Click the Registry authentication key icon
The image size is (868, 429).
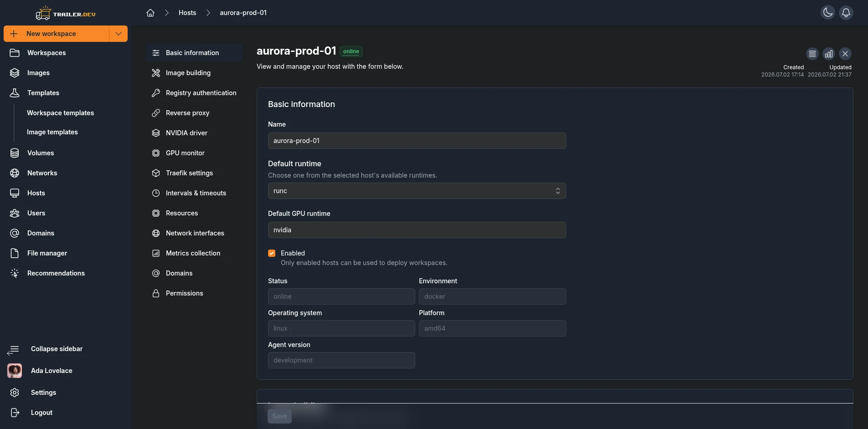pyautogui.click(x=156, y=93)
